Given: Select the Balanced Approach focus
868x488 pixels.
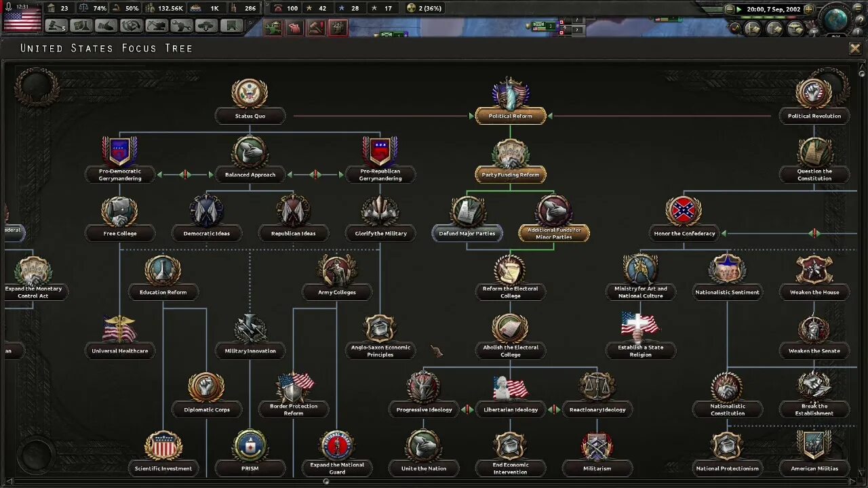Looking at the screenshot, I should tap(250, 174).
